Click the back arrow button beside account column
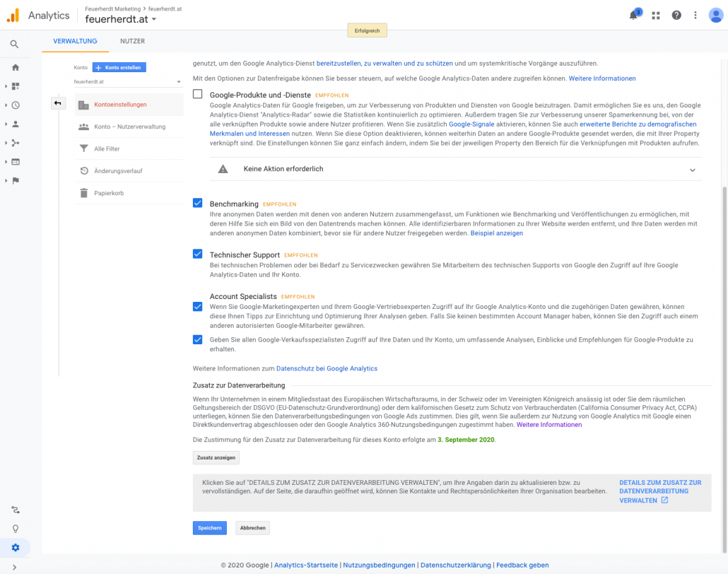Viewport: 728px width, 574px height. [57, 103]
